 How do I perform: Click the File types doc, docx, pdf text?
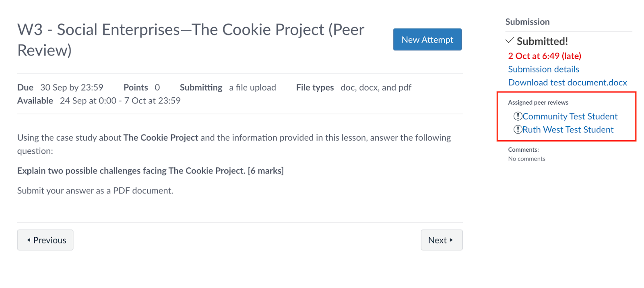tap(376, 88)
